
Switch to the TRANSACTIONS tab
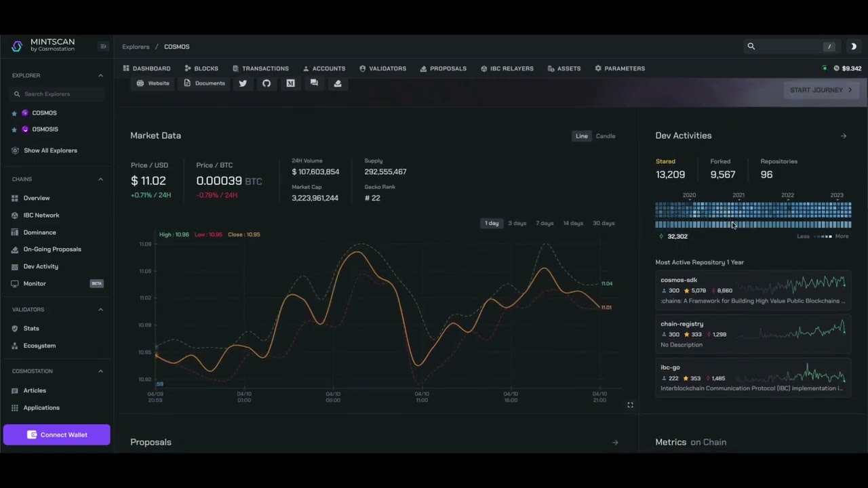pyautogui.click(x=260, y=68)
